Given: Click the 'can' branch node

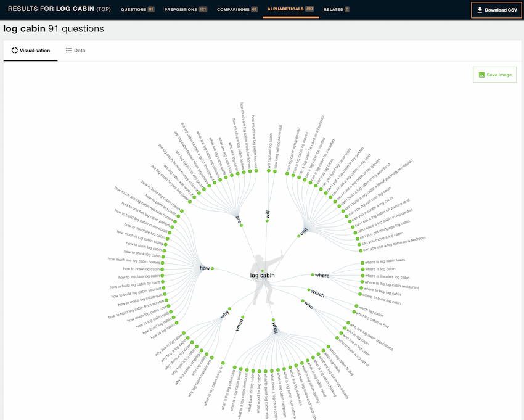Looking at the screenshot, I should pos(298,236).
